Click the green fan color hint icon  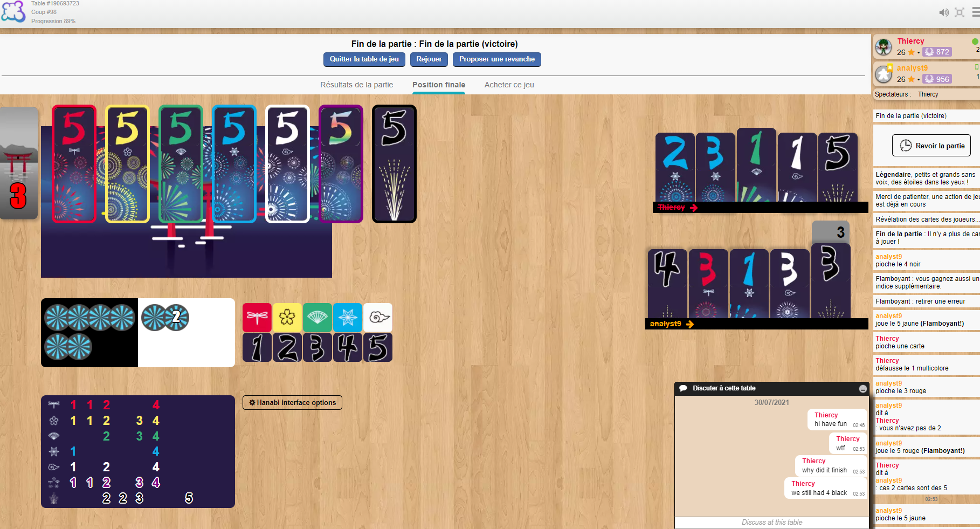tap(318, 317)
